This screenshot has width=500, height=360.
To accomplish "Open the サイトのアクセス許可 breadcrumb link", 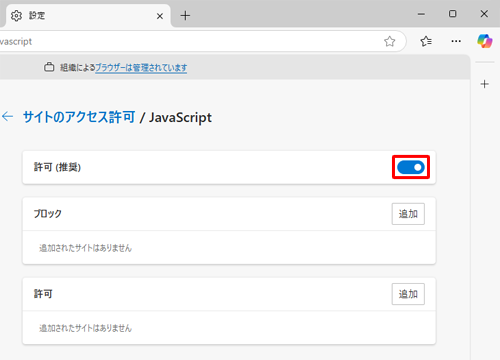I will [79, 117].
